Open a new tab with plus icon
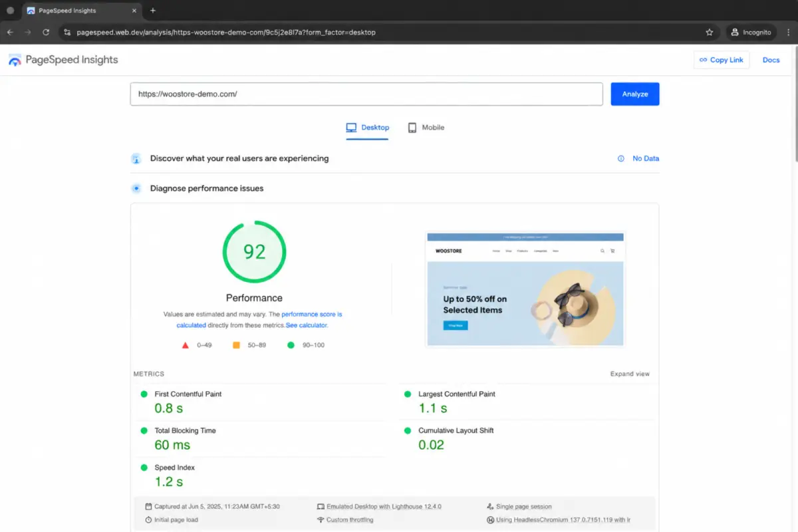 (153, 11)
